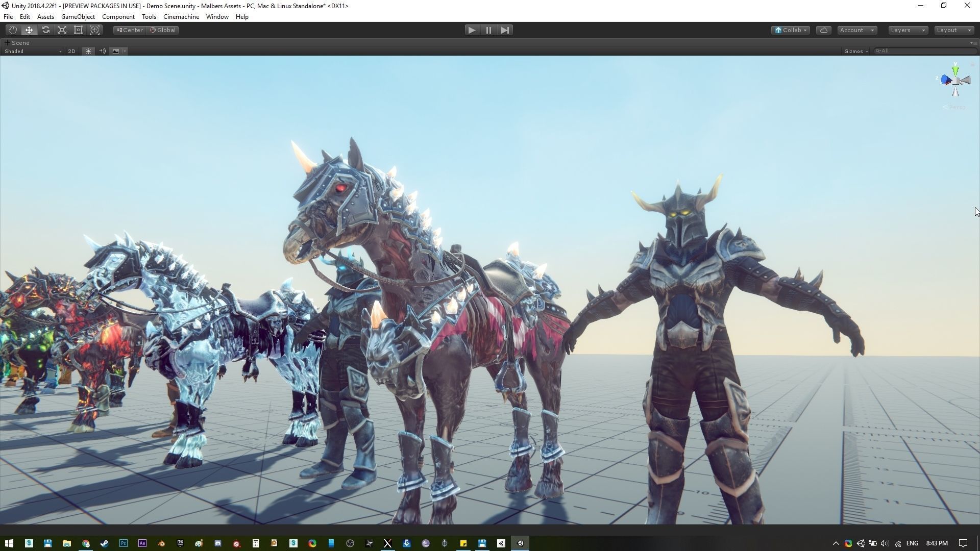
Task: Open Epic Games Launcher from taskbar
Action: click(180, 543)
